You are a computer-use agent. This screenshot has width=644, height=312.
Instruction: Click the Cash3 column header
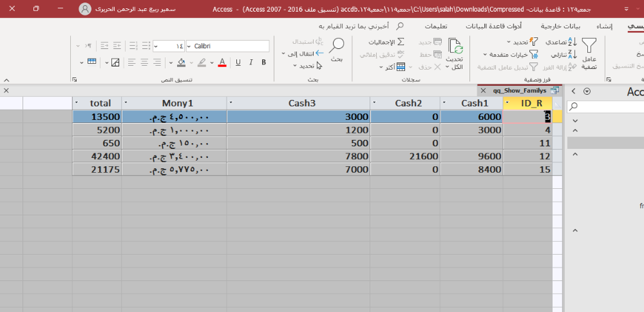point(298,103)
